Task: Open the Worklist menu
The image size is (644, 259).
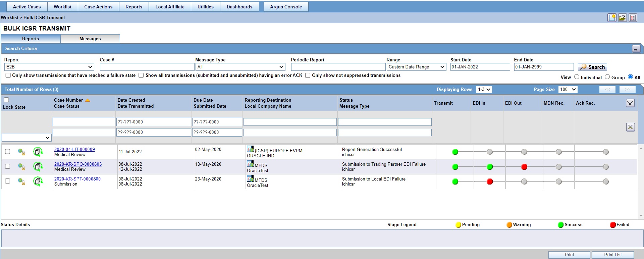Action: [x=63, y=7]
